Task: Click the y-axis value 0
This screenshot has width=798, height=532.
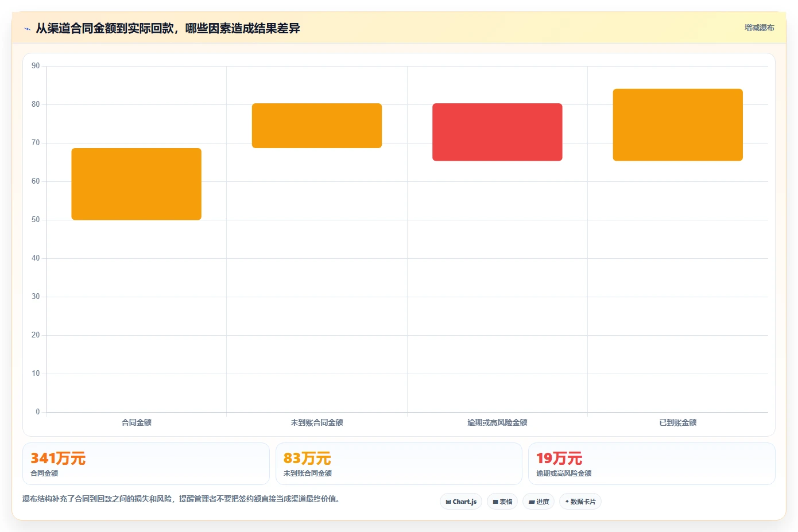Action: (x=38, y=411)
